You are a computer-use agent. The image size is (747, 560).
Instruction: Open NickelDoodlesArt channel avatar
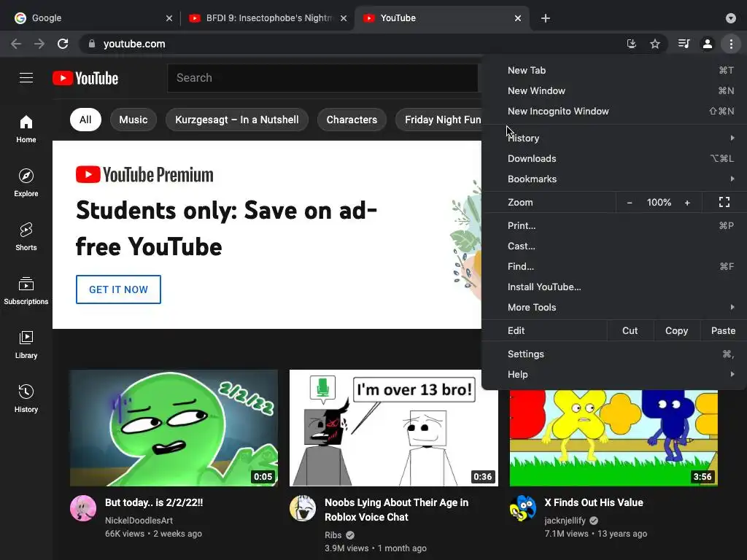(83, 508)
